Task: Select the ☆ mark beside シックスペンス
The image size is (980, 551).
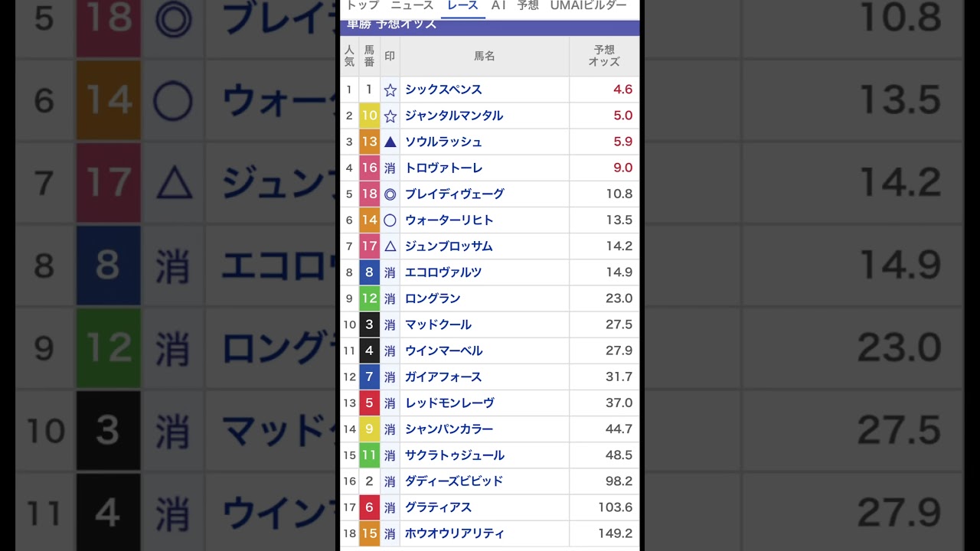Action: pyautogui.click(x=390, y=90)
